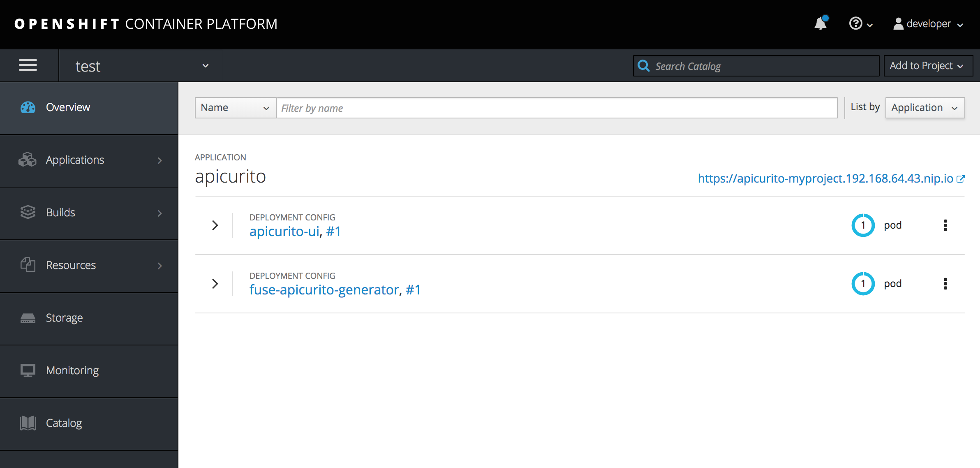Expand the fuse-apicurito-generator deployment config
This screenshot has height=468, width=980.
pyautogui.click(x=215, y=283)
